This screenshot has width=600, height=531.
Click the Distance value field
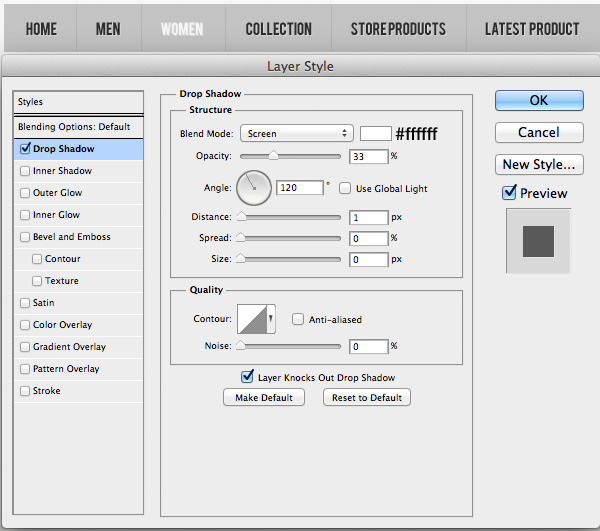(368, 217)
